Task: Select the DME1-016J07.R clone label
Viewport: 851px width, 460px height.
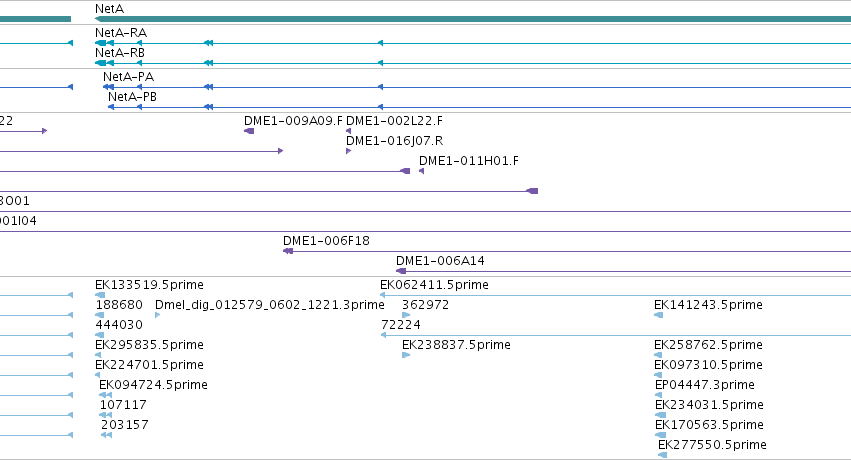Action: (394, 140)
